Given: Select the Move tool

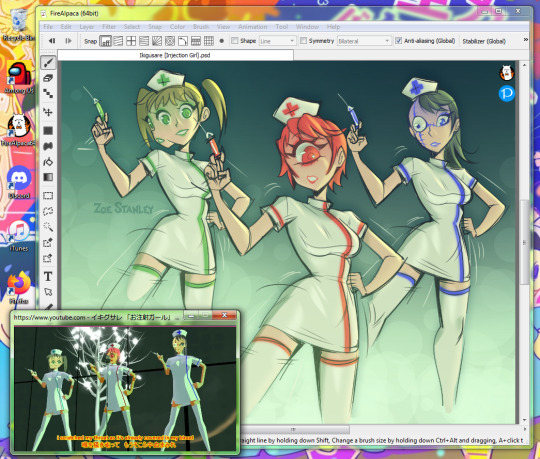Looking at the screenshot, I should click(48, 112).
